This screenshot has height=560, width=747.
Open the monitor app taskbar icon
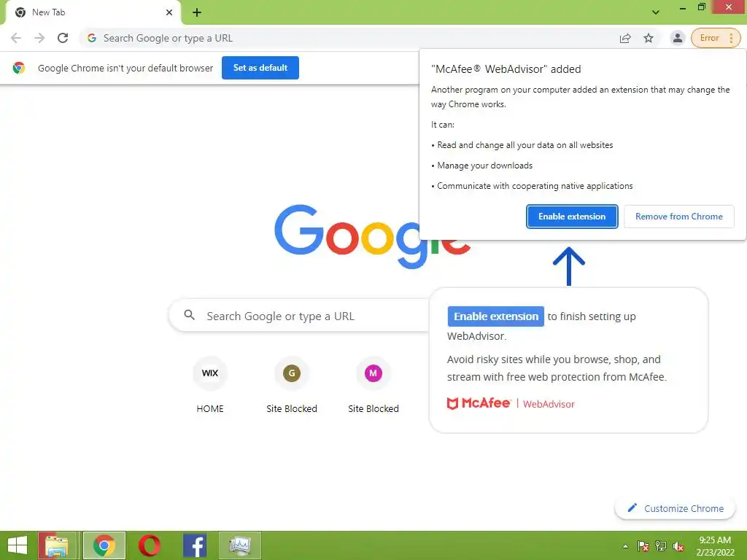(x=240, y=545)
